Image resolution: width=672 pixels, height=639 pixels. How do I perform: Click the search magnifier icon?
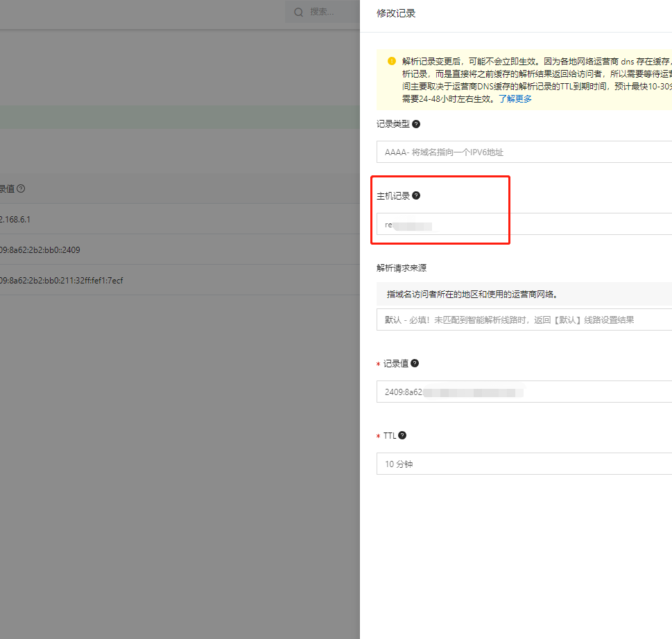pyautogui.click(x=298, y=12)
